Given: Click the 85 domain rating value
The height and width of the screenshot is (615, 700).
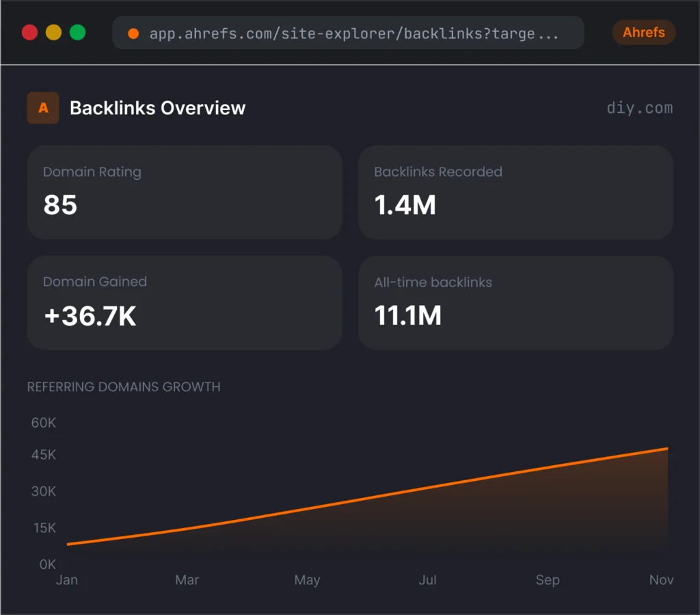Looking at the screenshot, I should tap(60, 205).
